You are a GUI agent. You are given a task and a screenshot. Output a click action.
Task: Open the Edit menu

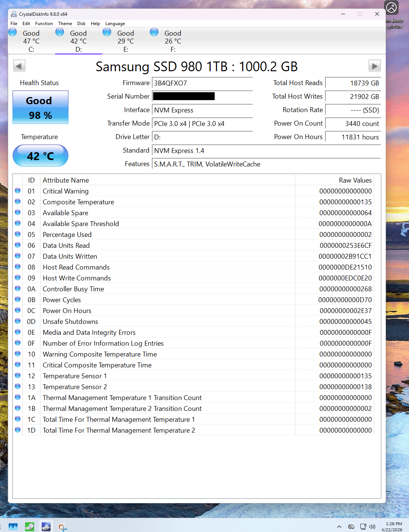click(x=26, y=24)
